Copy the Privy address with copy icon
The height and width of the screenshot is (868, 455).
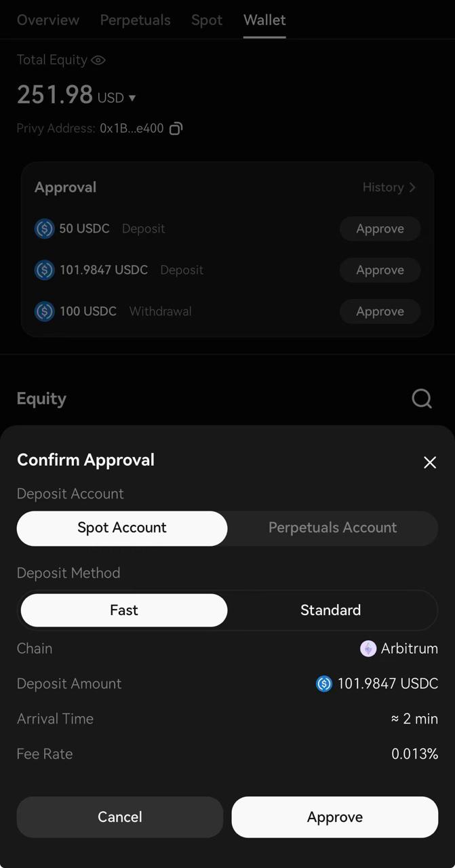coord(176,128)
